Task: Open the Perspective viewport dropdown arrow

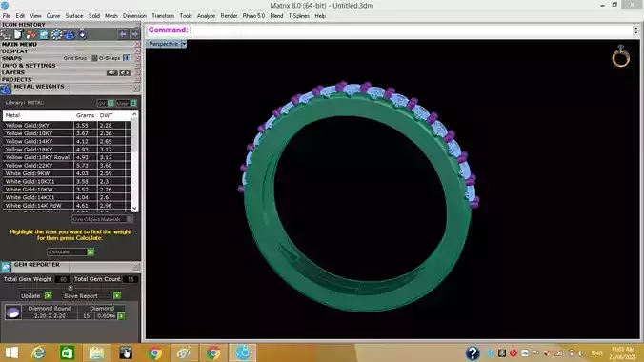Action: click(x=184, y=44)
